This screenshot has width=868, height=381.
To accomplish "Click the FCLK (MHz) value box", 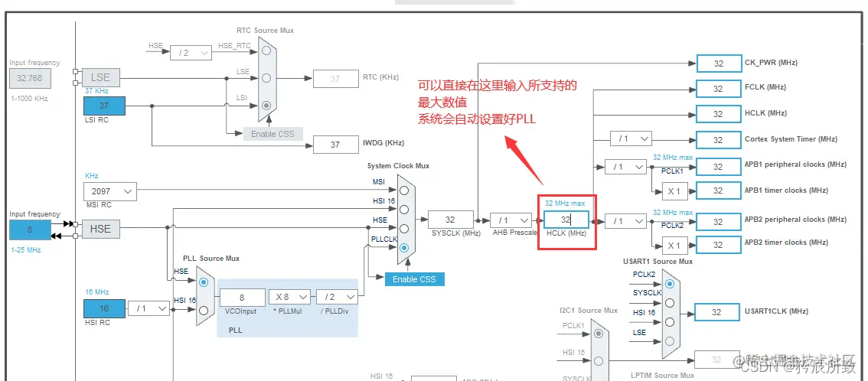I will [x=719, y=89].
